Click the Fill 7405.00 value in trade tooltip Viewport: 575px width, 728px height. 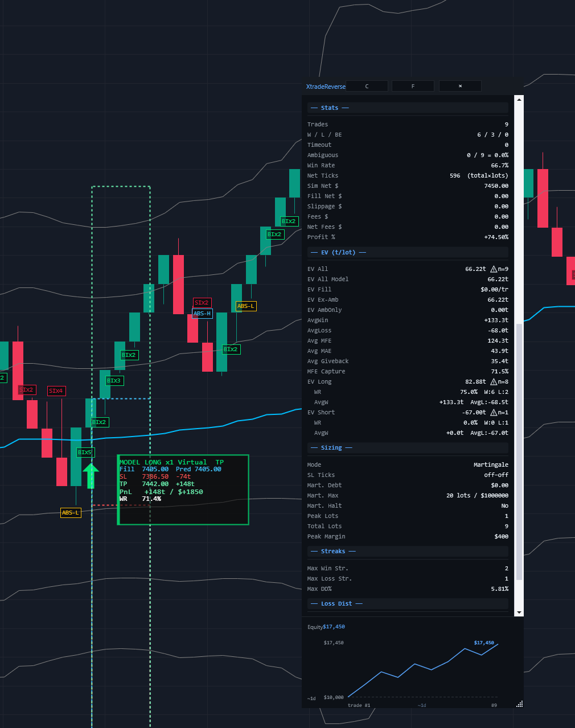click(155, 469)
